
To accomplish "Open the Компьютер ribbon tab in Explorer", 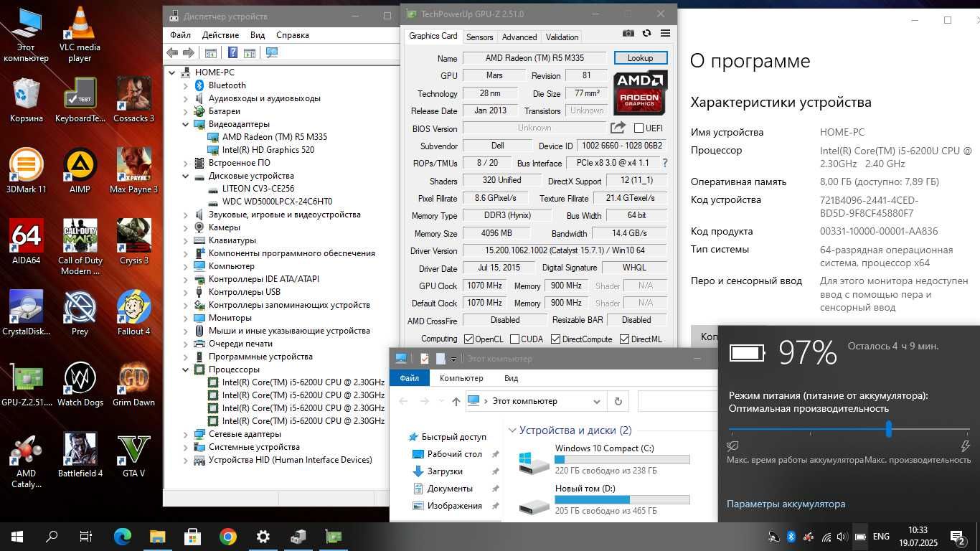I will [x=461, y=378].
